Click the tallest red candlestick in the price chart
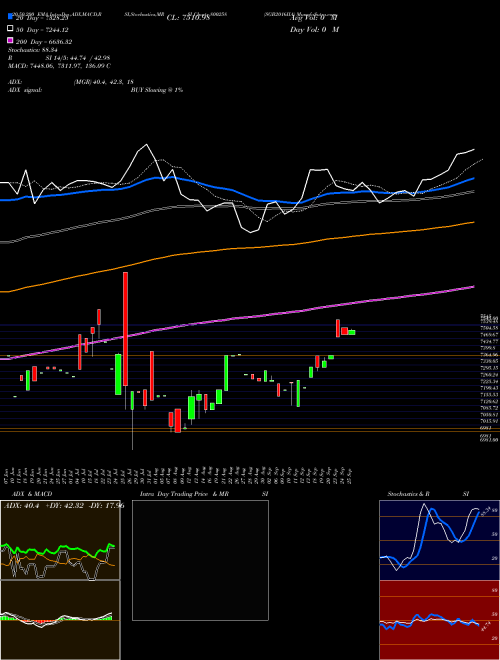This screenshot has width=500, height=660. tap(125, 329)
